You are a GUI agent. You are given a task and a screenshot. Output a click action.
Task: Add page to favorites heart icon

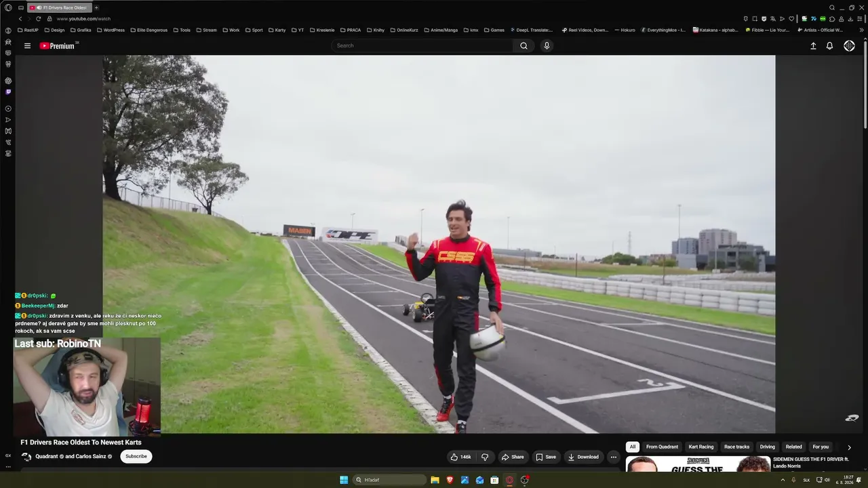pyautogui.click(x=791, y=19)
